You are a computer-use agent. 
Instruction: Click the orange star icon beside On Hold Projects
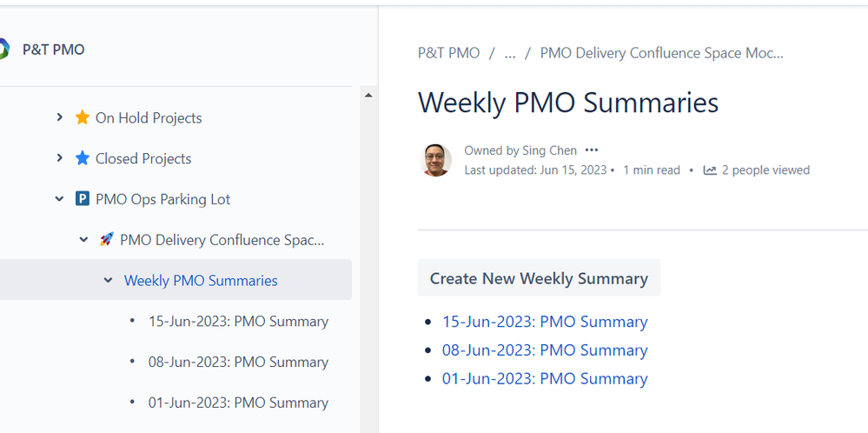point(82,117)
